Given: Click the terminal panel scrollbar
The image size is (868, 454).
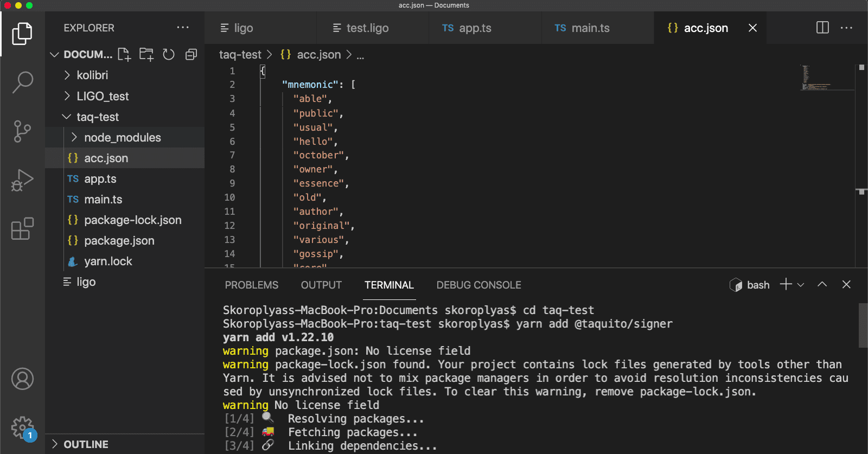Looking at the screenshot, I should (863, 325).
